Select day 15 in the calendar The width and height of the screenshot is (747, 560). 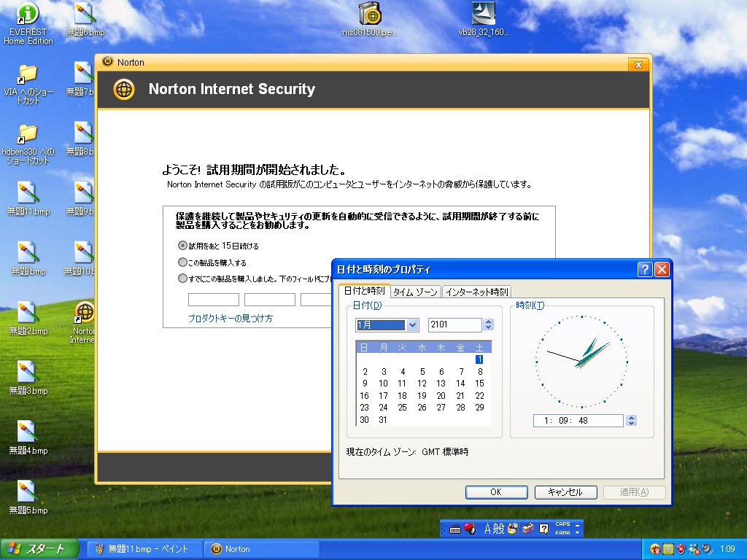pyautogui.click(x=479, y=384)
